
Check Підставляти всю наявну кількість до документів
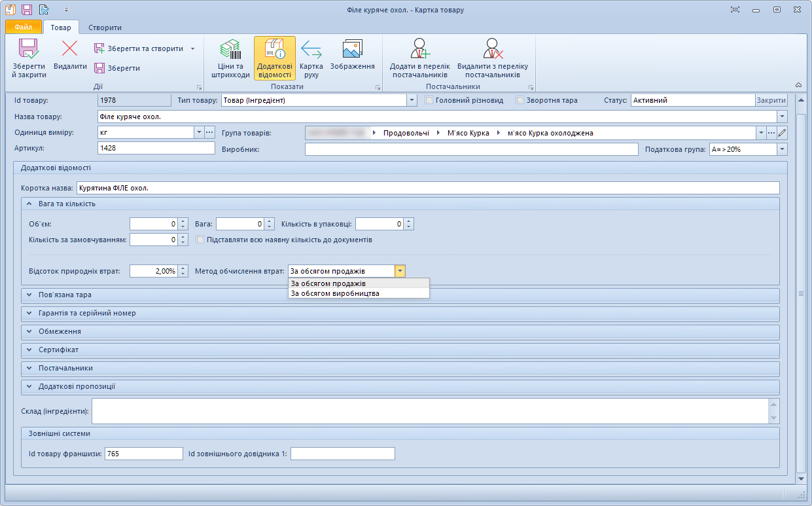pyautogui.click(x=200, y=240)
